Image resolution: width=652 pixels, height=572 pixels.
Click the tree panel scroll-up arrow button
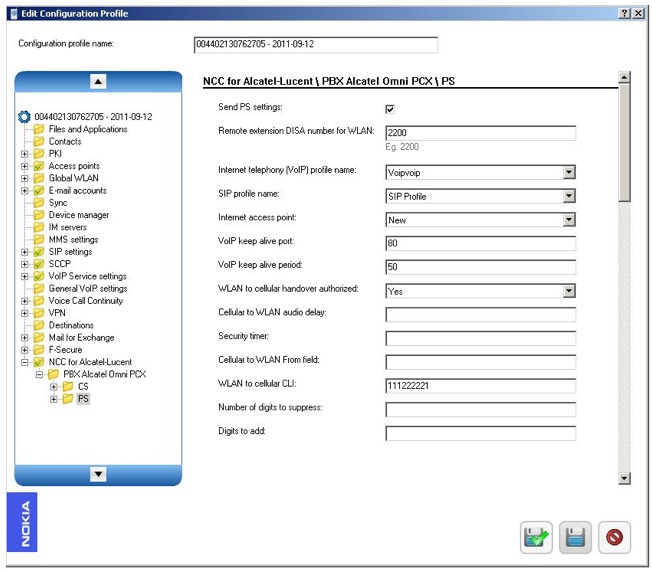[98, 82]
